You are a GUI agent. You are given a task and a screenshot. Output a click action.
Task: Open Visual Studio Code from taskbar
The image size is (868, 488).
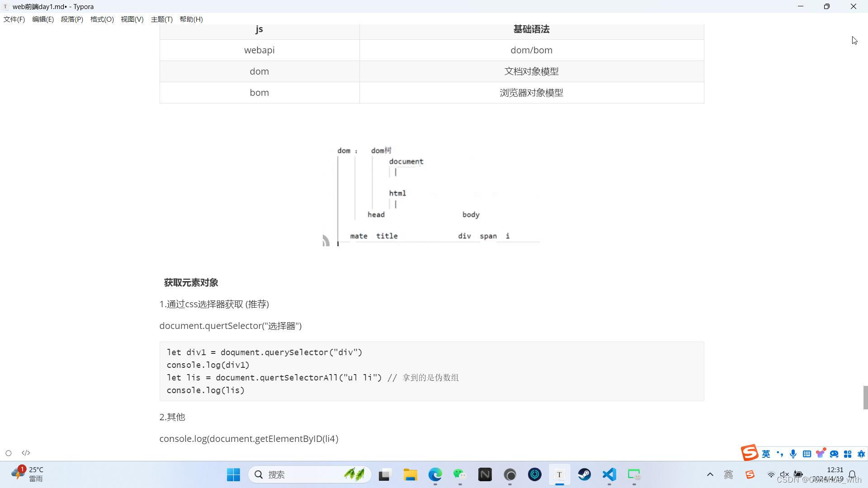[609, 474]
